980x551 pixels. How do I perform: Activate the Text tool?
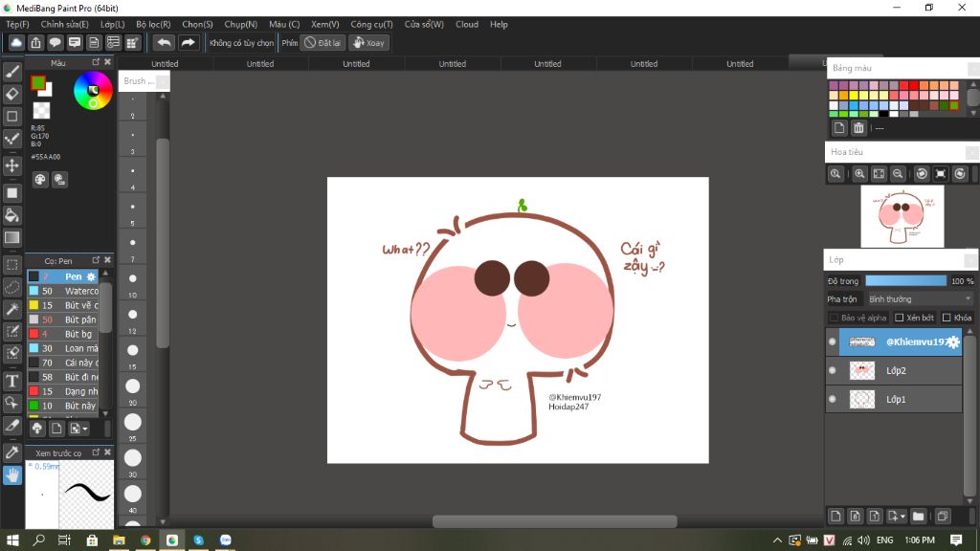pos(12,381)
